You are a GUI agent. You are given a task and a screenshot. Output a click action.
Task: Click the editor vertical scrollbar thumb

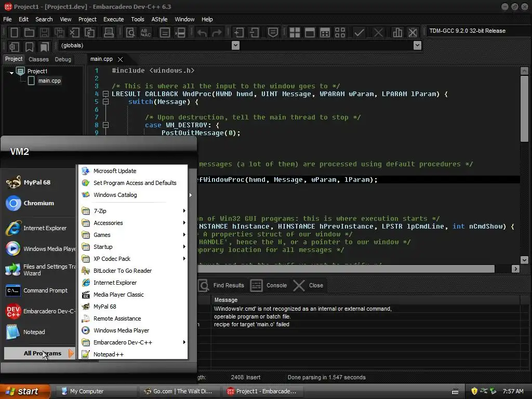click(524, 109)
